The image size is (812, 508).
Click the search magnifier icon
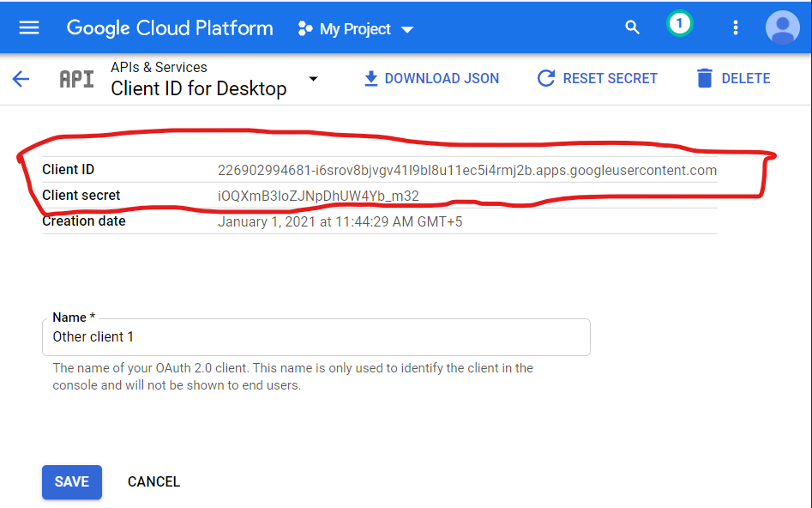click(632, 27)
